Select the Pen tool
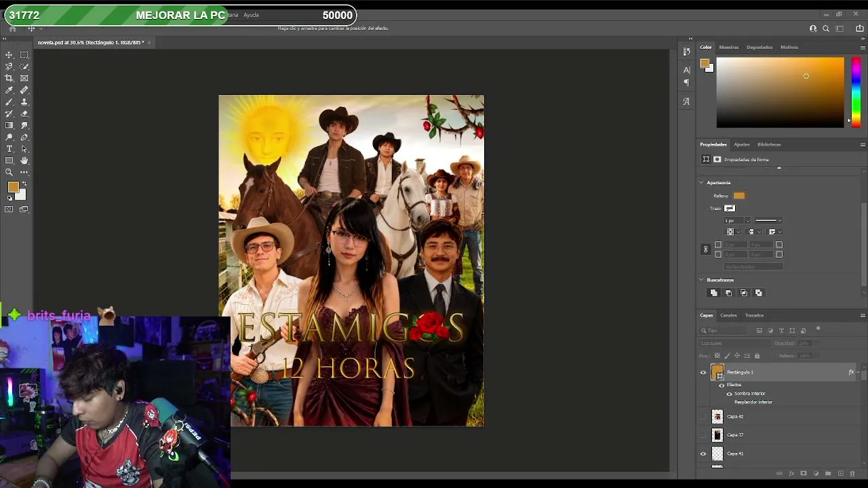This screenshot has height=488, width=868. pos(24,137)
